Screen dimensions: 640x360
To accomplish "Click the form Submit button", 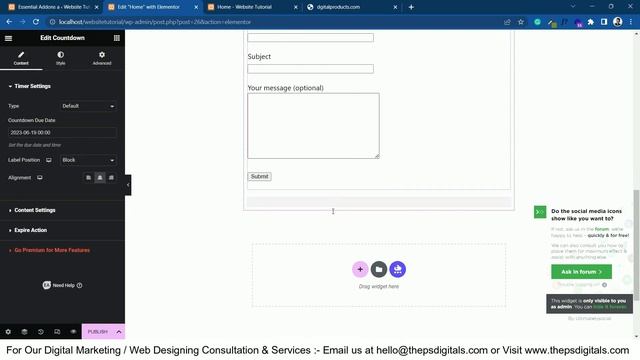I will click(x=260, y=176).
